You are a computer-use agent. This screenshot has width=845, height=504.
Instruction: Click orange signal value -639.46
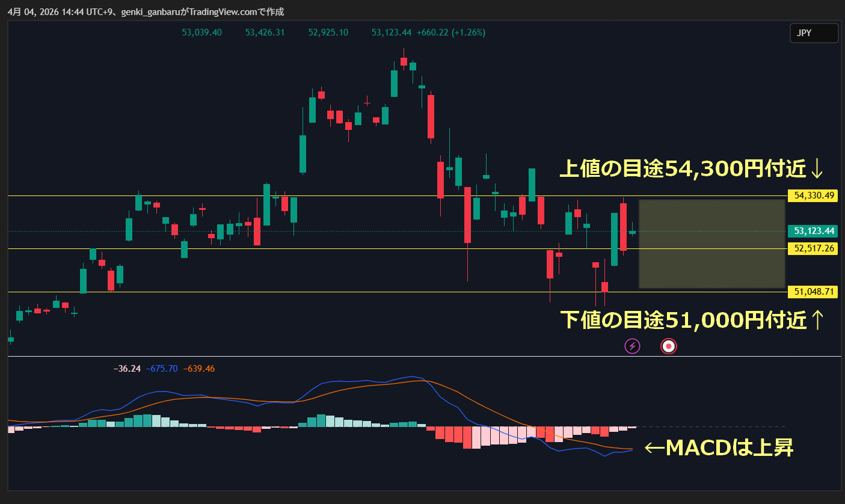tap(198, 369)
